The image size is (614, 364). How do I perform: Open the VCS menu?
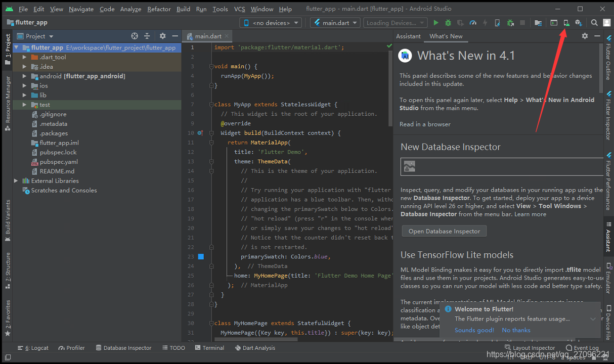239,9
